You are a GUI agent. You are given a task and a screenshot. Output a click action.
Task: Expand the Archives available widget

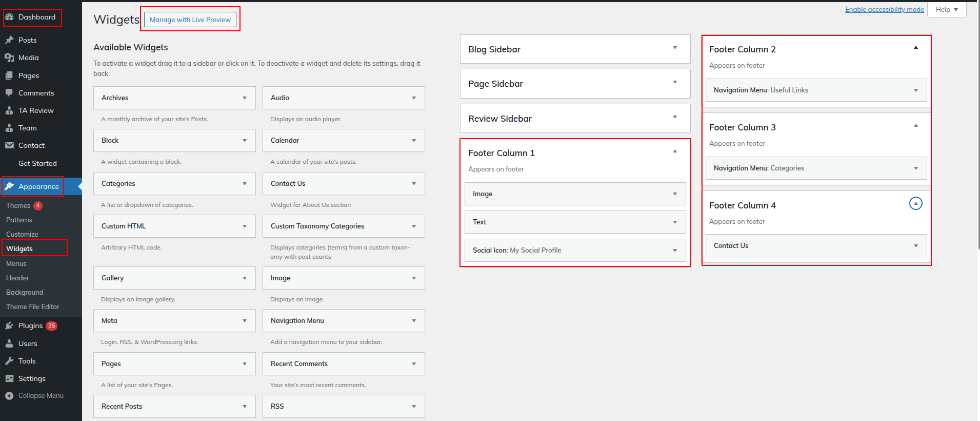click(245, 98)
